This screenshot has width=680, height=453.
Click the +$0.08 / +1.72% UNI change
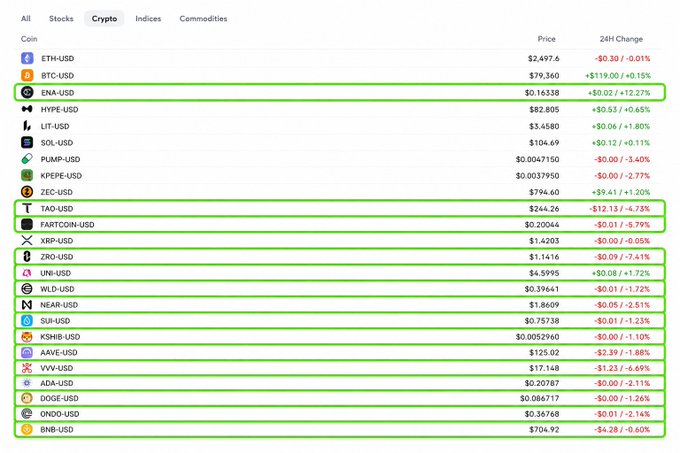tap(621, 274)
